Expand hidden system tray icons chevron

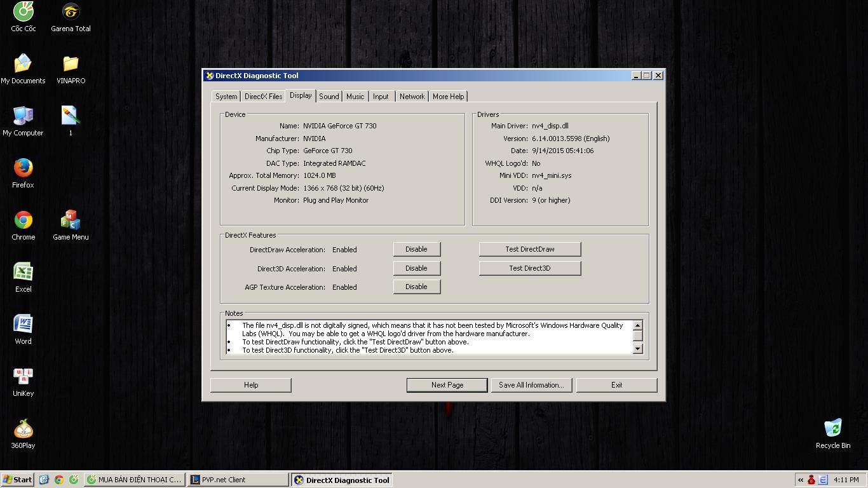coord(801,480)
